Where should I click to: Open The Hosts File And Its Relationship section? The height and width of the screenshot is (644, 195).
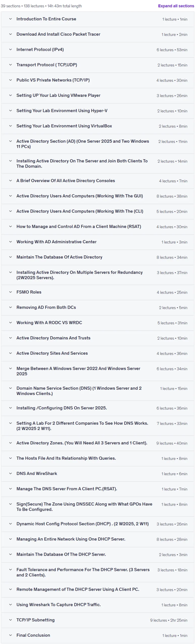[x=97, y=458]
